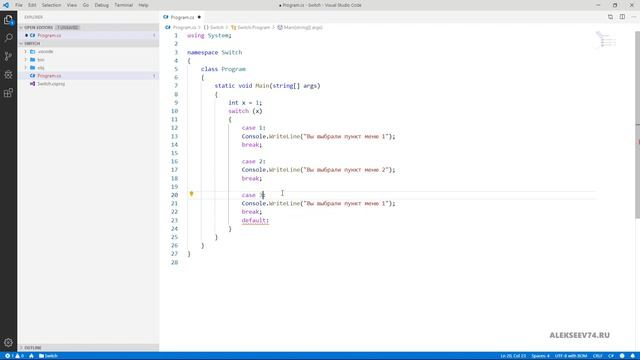Image resolution: width=640 pixels, height=360 pixels.
Task: Open the Manage gear menu
Action: (8, 342)
